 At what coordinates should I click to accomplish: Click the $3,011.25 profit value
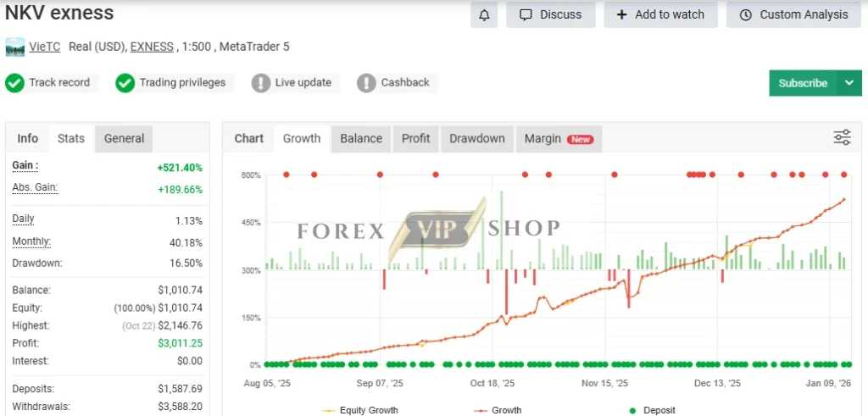(x=180, y=343)
